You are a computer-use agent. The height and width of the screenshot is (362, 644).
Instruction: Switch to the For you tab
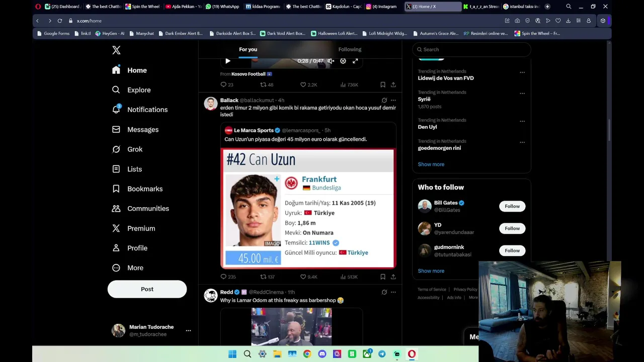pos(248,49)
